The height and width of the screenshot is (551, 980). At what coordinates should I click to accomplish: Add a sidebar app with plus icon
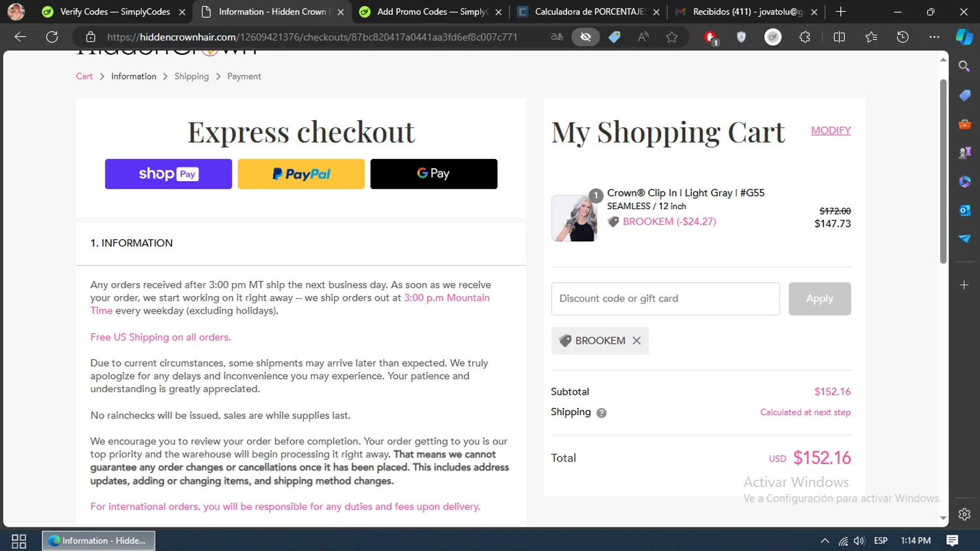pyautogui.click(x=964, y=285)
